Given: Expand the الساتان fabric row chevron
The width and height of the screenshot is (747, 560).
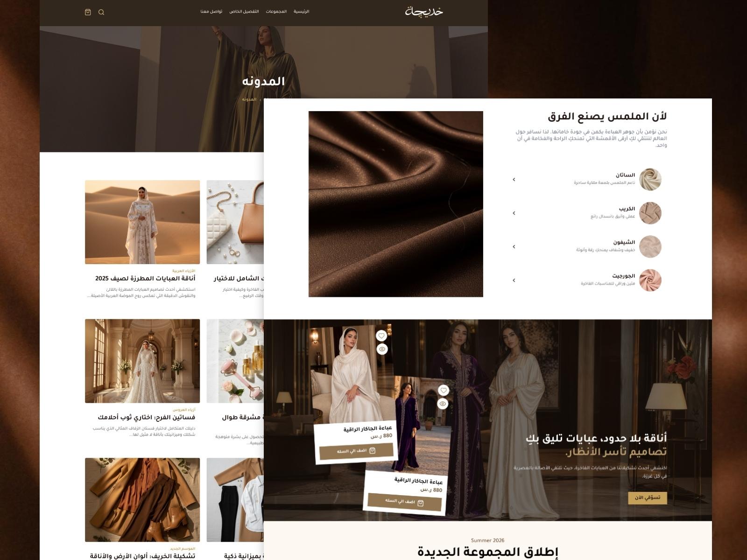Looking at the screenshot, I should click(514, 180).
